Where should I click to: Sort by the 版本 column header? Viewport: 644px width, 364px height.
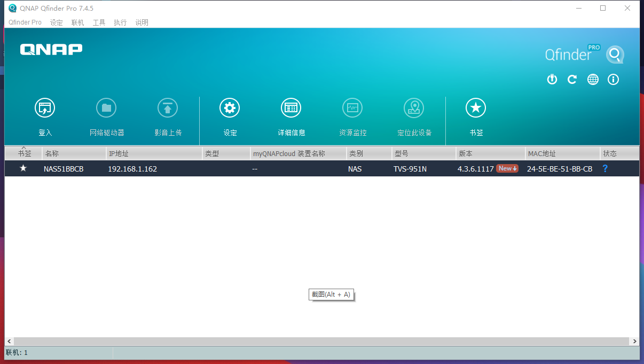pyautogui.click(x=491, y=153)
